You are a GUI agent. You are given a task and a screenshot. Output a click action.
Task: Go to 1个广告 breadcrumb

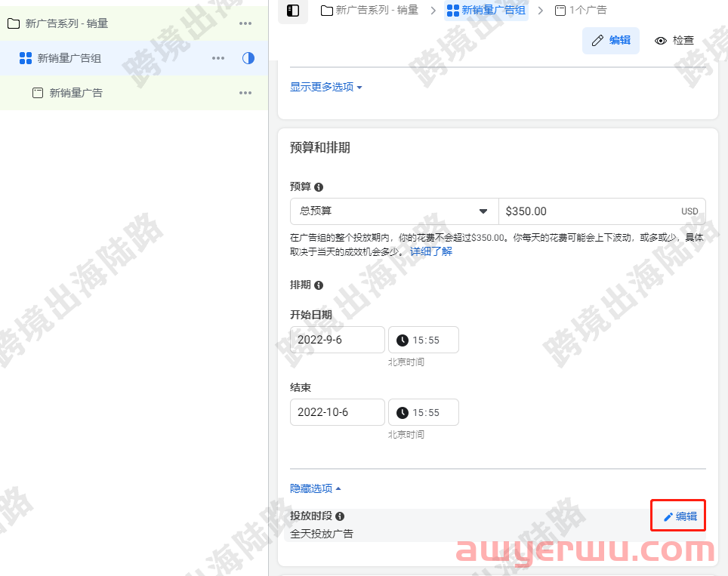(581, 11)
